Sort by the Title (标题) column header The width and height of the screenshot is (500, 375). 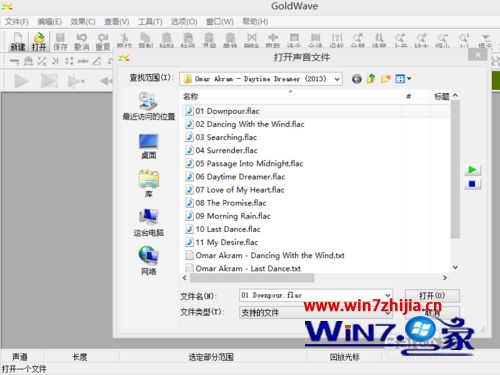tap(441, 97)
